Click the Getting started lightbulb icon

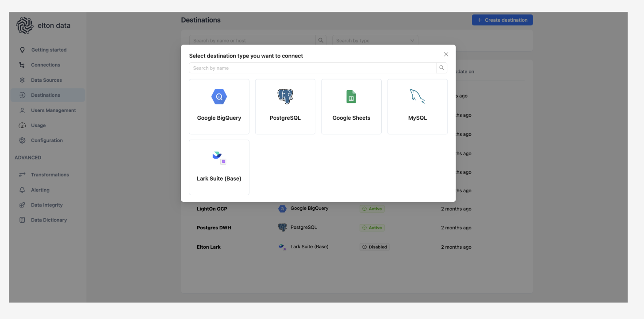tap(22, 50)
